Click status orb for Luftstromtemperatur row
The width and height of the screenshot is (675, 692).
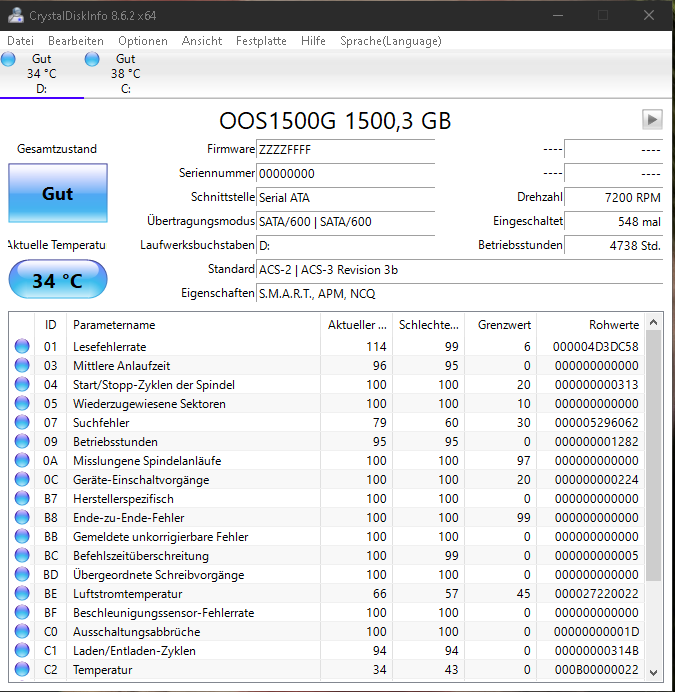[x=22, y=593]
